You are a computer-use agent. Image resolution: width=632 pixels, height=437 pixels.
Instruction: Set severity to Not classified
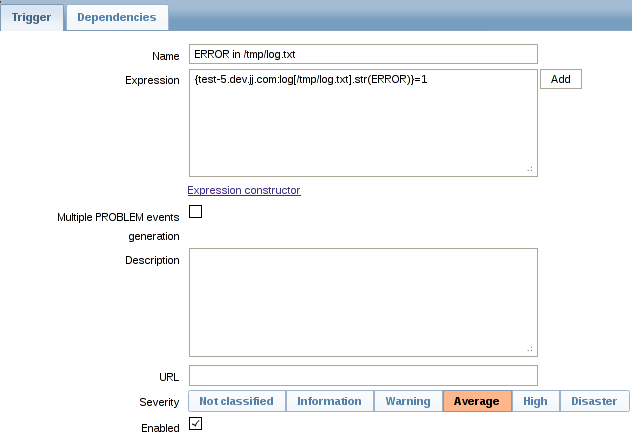click(236, 401)
